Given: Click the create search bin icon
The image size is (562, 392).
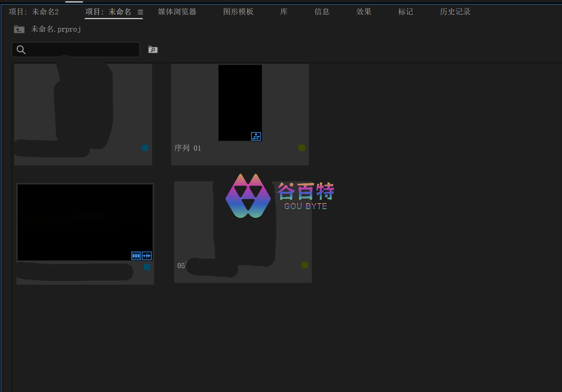Looking at the screenshot, I should pos(153,50).
